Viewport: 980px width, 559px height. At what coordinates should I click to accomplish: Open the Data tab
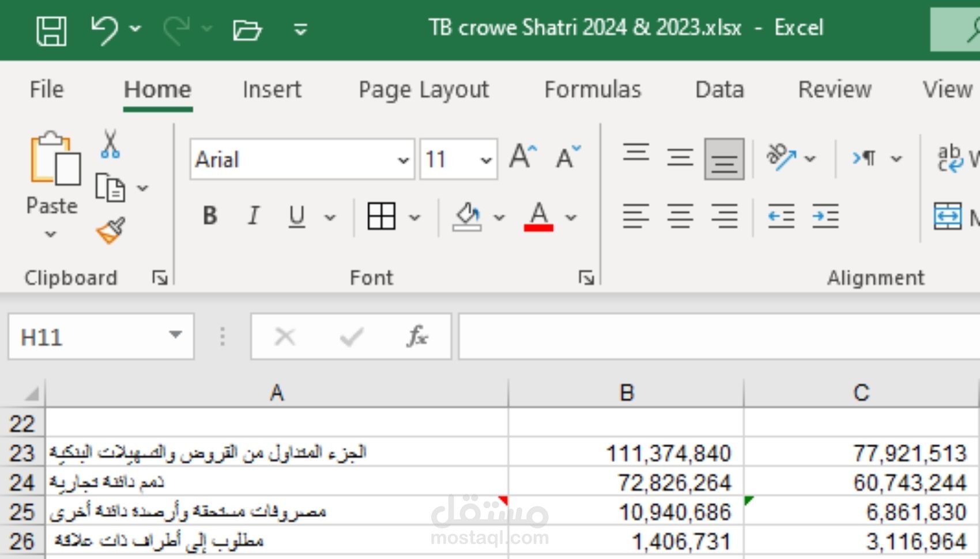719,89
